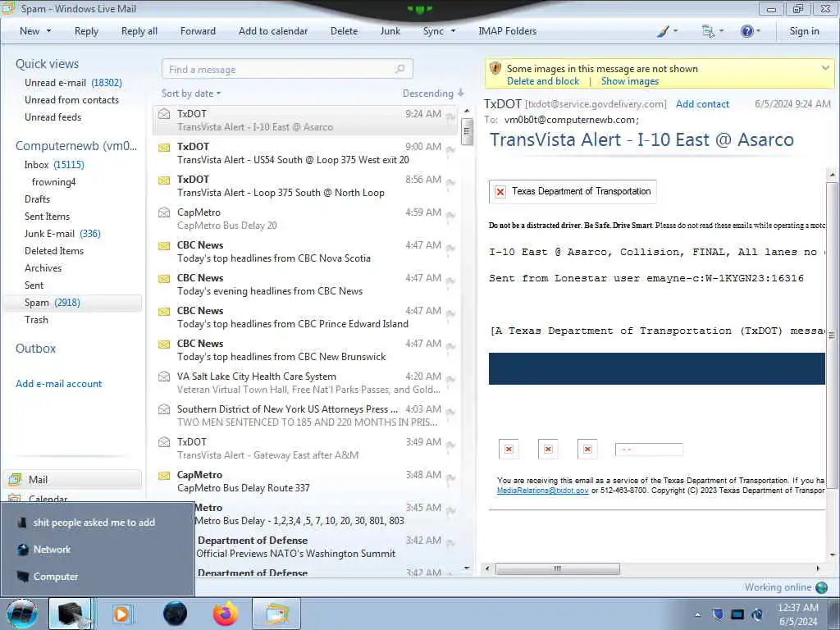Click Add to calendar
Screen dimensions: 840x630
[x=273, y=31]
